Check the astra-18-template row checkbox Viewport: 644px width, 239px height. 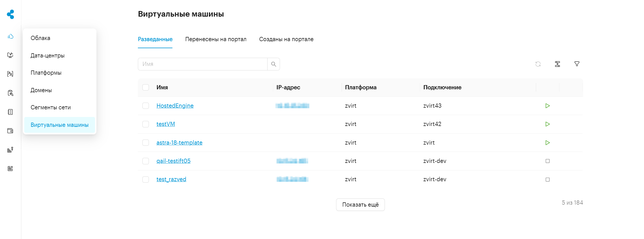[x=145, y=143]
